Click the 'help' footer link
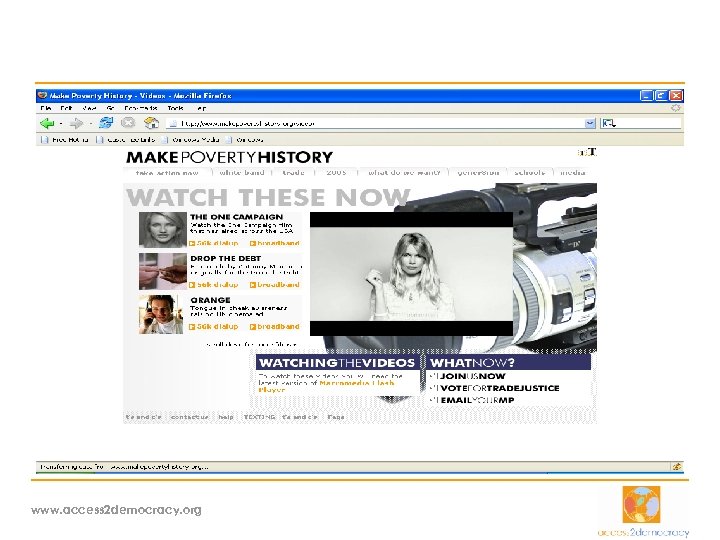The image size is (720, 540). (x=226, y=417)
